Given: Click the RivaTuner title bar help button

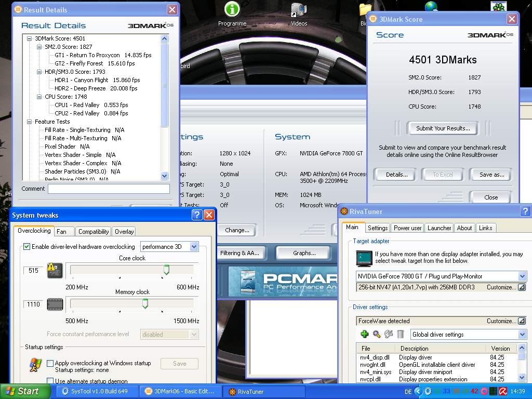Looking at the screenshot, I should pos(525,211).
